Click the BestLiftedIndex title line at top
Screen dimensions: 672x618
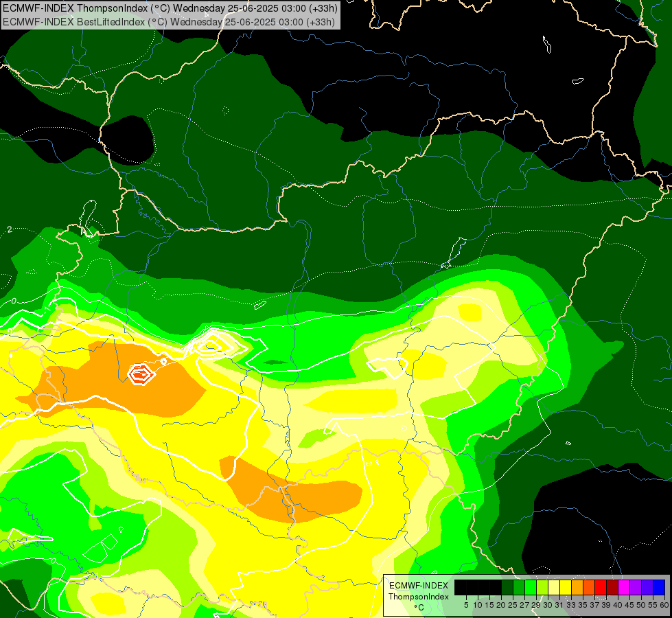(x=169, y=21)
